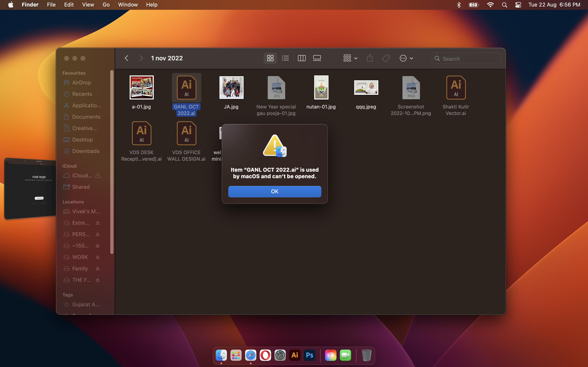This screenshot has height=367, width=588.
Task: Launch Photoshop from the Dock
Action: pyautogui.click(x=309, y=355)
